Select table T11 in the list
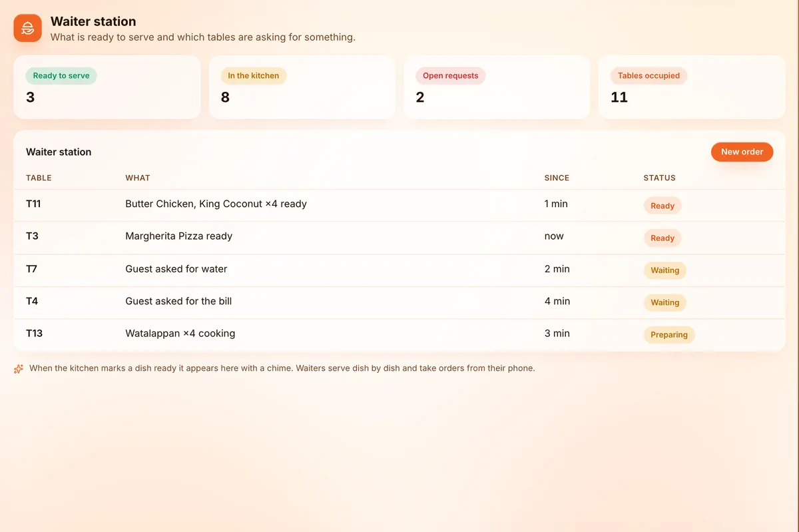Viewport: 799px width, 532px height. (33, 204)
